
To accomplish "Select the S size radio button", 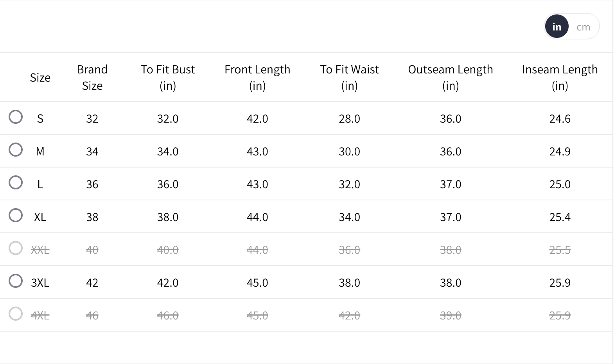I will click(16, 117).
